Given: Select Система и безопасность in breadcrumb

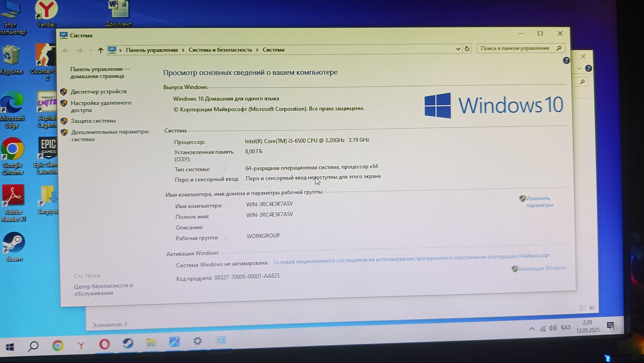Looking at the screenshot, I should (220, 50).
